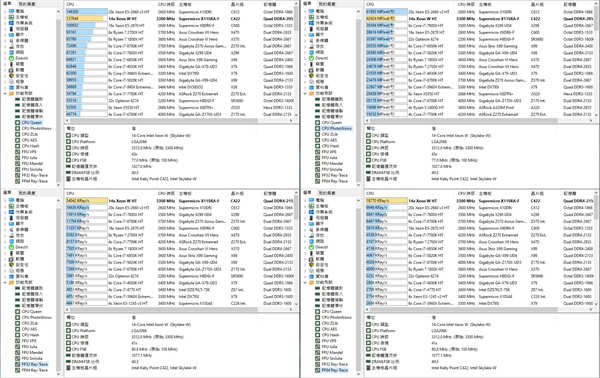Select the 14x Xeon W HT row in PhotoWorxx results
Viewport: 600px width, 378px height.
[x=480, y=18]
